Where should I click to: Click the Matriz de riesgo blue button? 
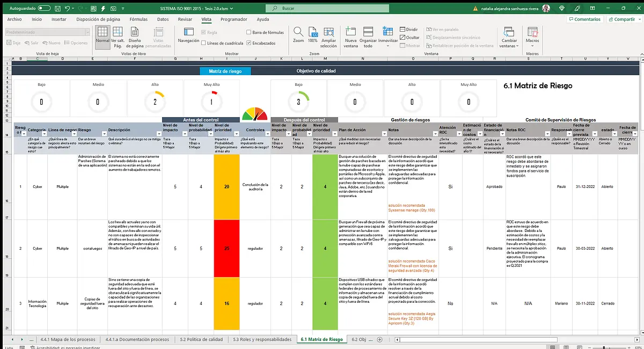tap(225, 71)
